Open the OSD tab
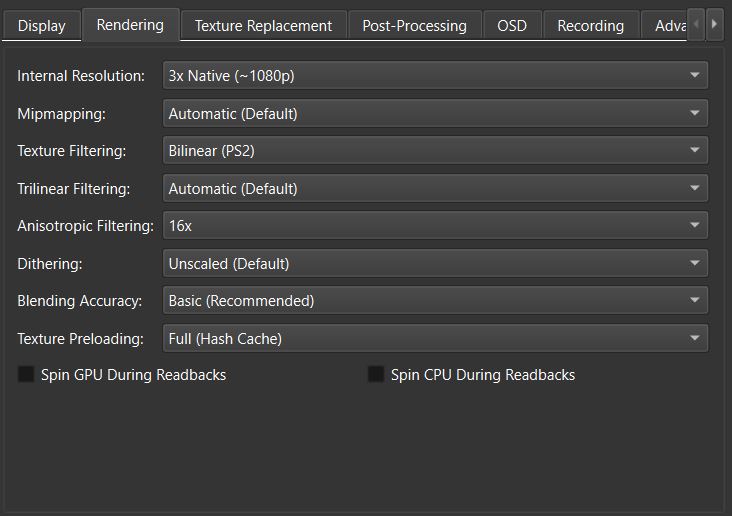 512,26
